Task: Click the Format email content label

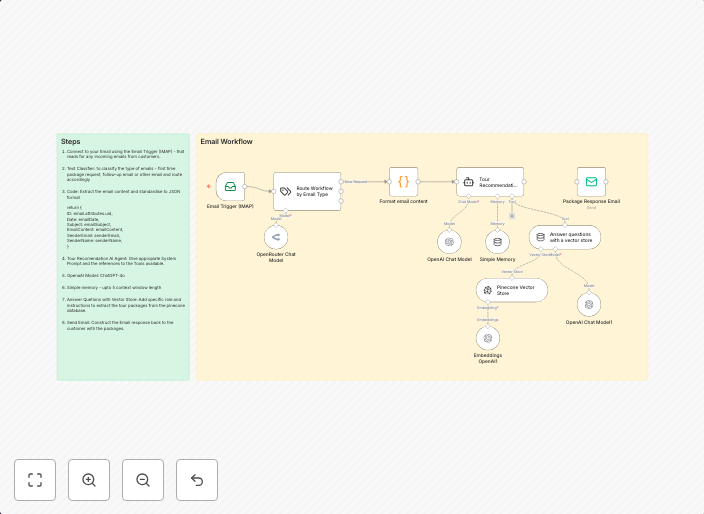Action: pyautogui.click(x=404, y=201)
